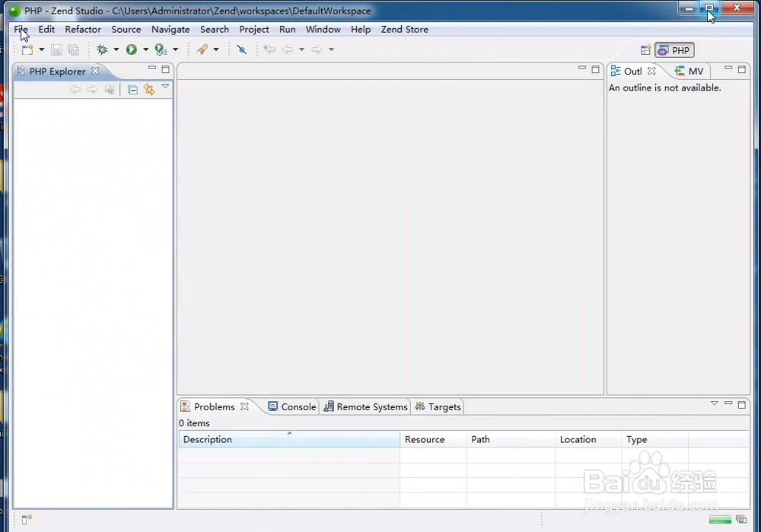Screen dimensions: 761x532
Task: Open the Forward history dropdown arrow
Action: click(331, 49)
